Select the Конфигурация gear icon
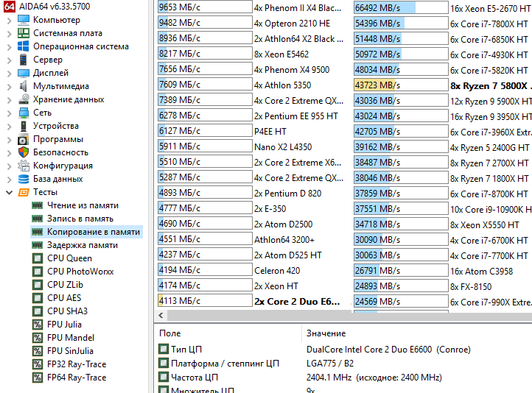Viewport: 532px width, 393px height. point(24,166)
